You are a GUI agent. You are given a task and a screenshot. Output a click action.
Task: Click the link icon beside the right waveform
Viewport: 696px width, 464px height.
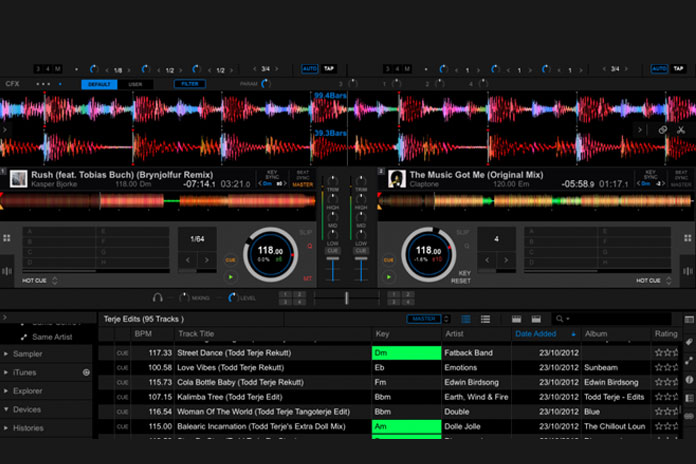(662, 130)
